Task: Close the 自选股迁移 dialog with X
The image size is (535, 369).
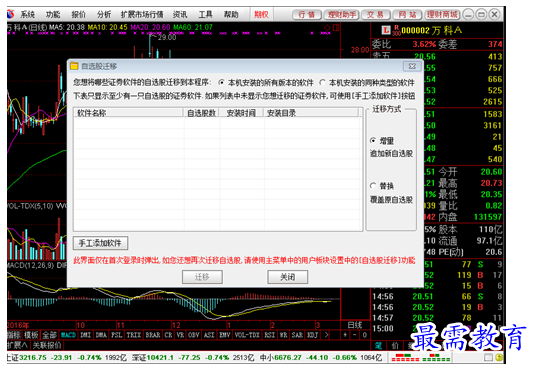Action: point(412,66)
